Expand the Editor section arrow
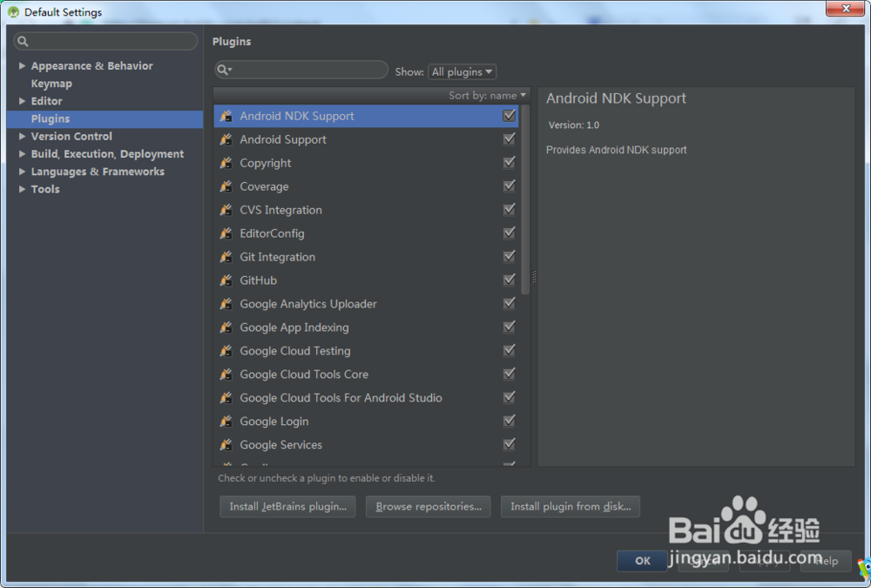 [x=23, y=101]
